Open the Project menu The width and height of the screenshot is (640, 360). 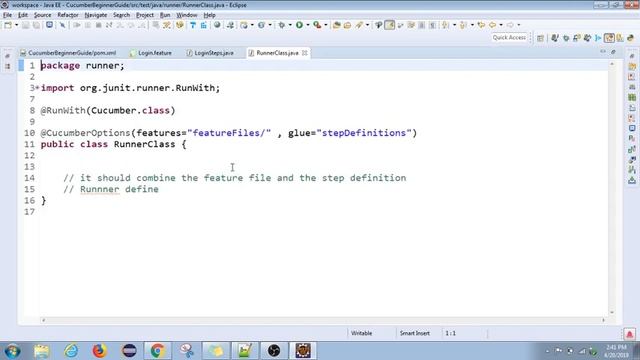click(145, 15)
